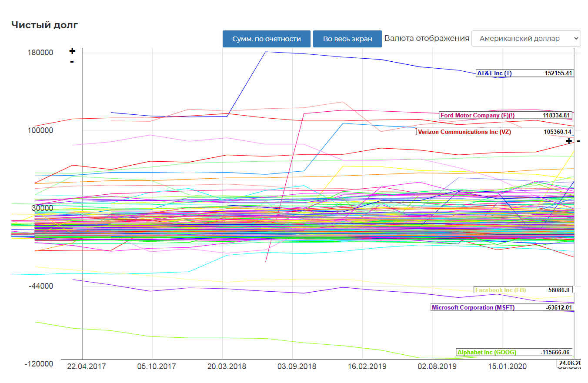Screen dimensions: 588x383
Task: Select the Alphabet Inc (GOOG) label
Action: pyautogui.click(x=487, y=353)
